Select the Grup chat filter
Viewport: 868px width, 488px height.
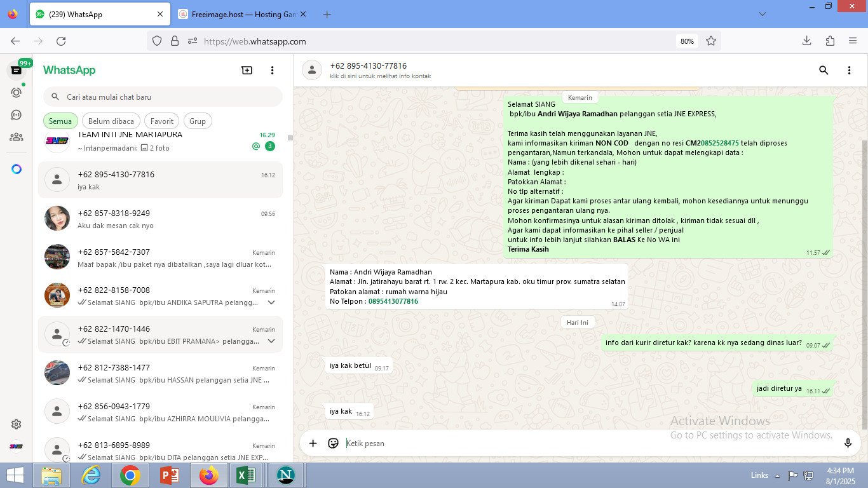198,121
